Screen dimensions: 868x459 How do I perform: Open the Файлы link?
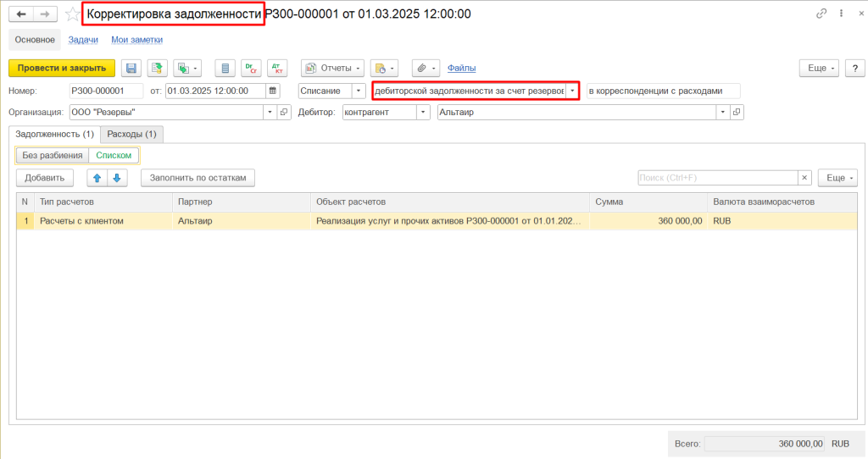click(x=461, y=68)
